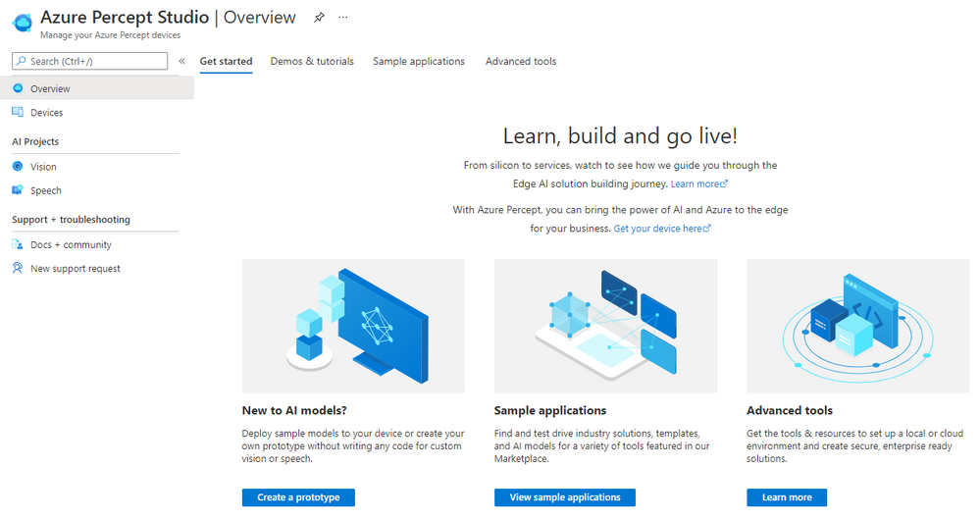
Task: Click the Create a prototype button
Action: click(x=298, y=497)
